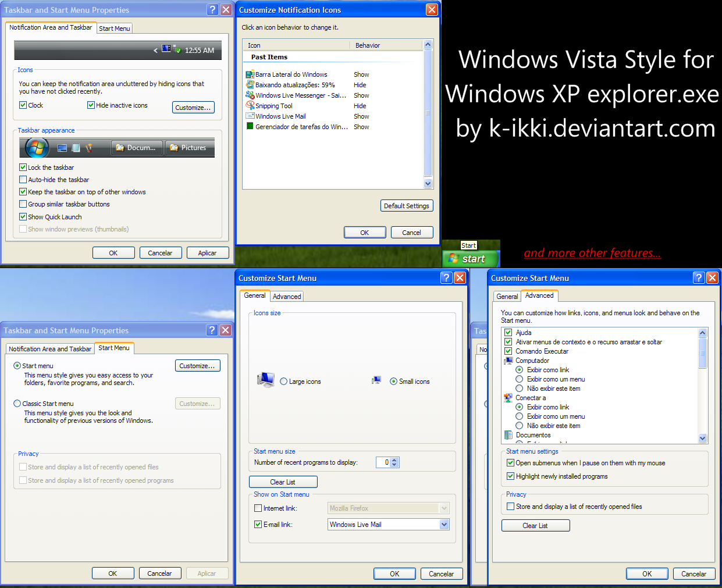Click the Show Desktop quick launch icon

[x=62, y=148]
